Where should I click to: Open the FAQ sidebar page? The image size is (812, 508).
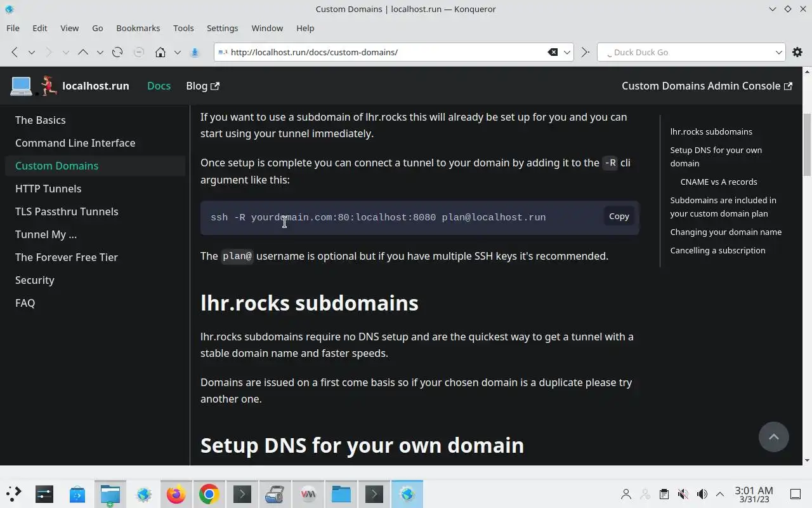(95, 303)
